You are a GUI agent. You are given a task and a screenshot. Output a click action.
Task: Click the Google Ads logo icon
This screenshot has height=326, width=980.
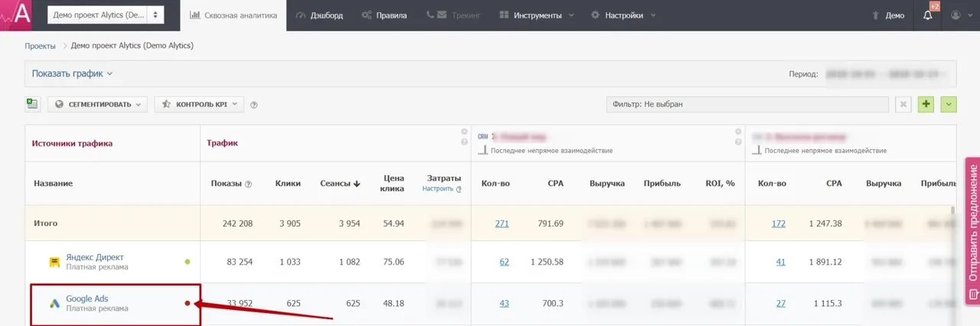pos(54,303)
